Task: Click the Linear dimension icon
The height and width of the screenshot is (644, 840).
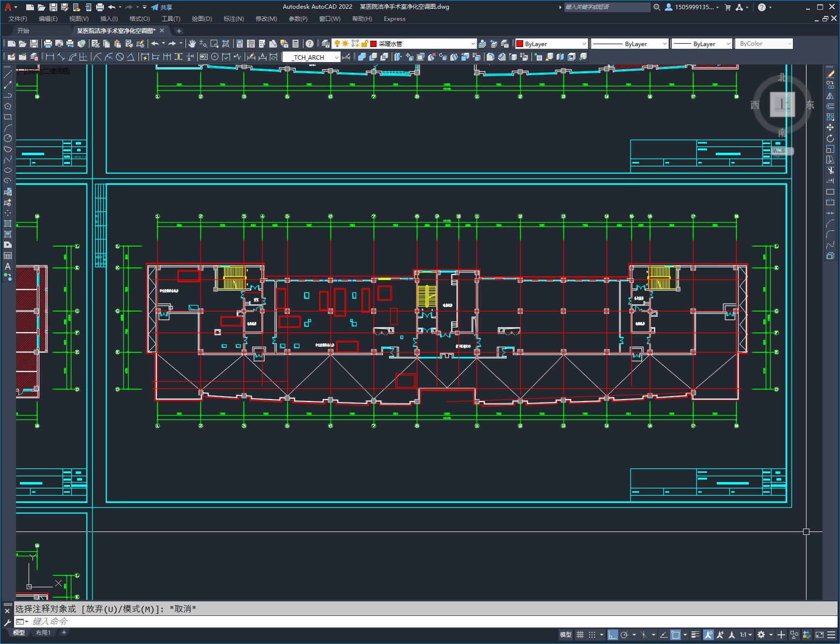Action: click(49, 57)
